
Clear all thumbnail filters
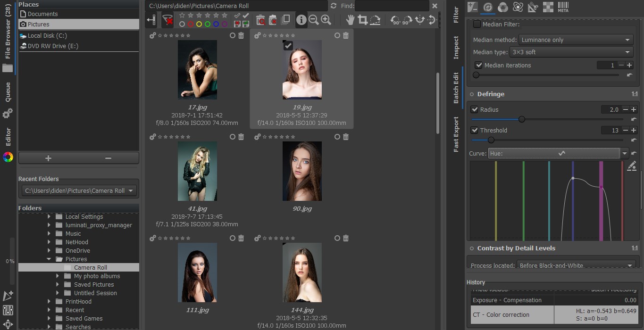point(167,20)
